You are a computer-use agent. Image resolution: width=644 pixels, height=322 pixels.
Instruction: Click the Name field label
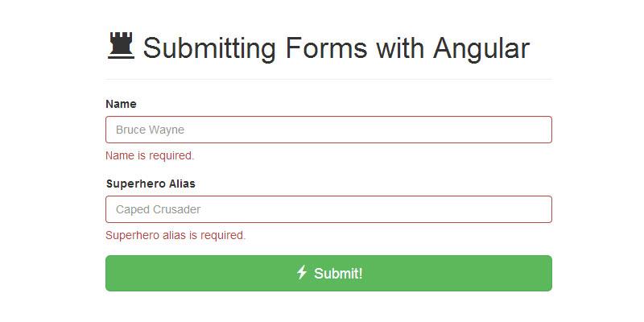pos(121,104)
